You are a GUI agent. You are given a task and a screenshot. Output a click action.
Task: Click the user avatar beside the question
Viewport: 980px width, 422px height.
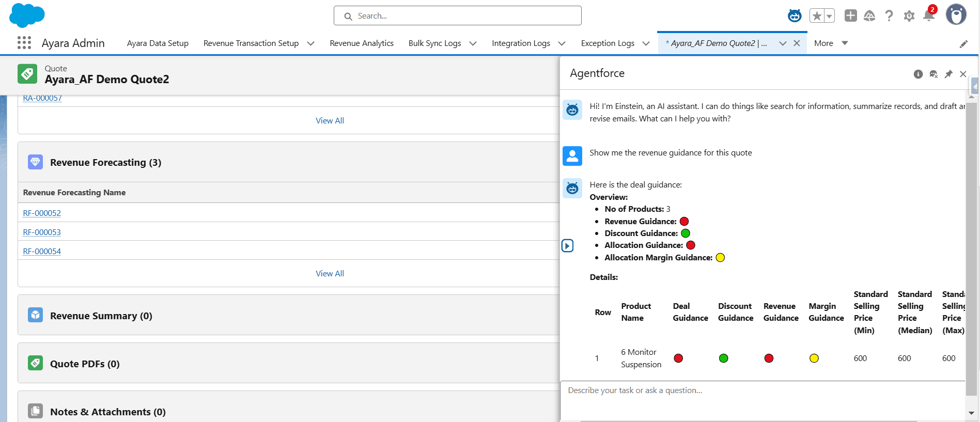572,156
